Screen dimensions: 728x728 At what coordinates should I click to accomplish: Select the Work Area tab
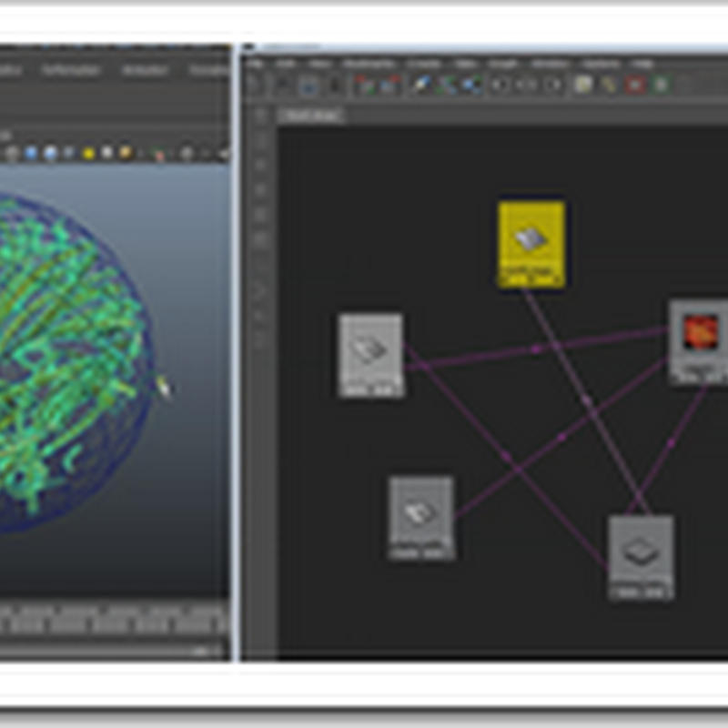(311, 116)
